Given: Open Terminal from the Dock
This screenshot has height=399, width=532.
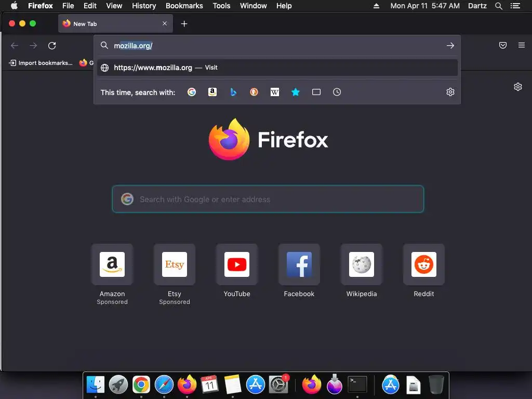Looking at the screenshot, I should point(357,384).
